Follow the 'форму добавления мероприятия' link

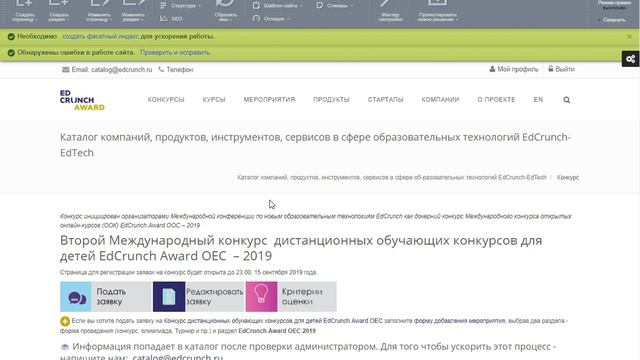(459, 321)
